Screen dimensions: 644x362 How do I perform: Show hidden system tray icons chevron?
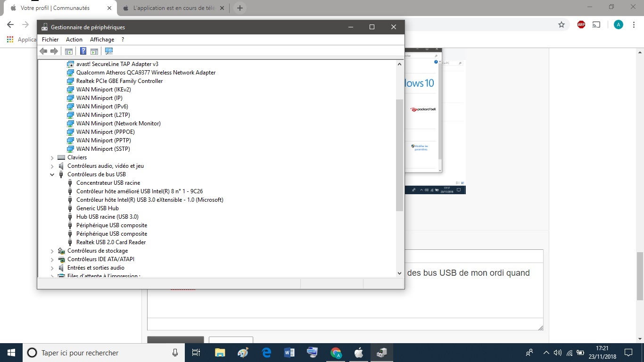click(x=546, y=353)
